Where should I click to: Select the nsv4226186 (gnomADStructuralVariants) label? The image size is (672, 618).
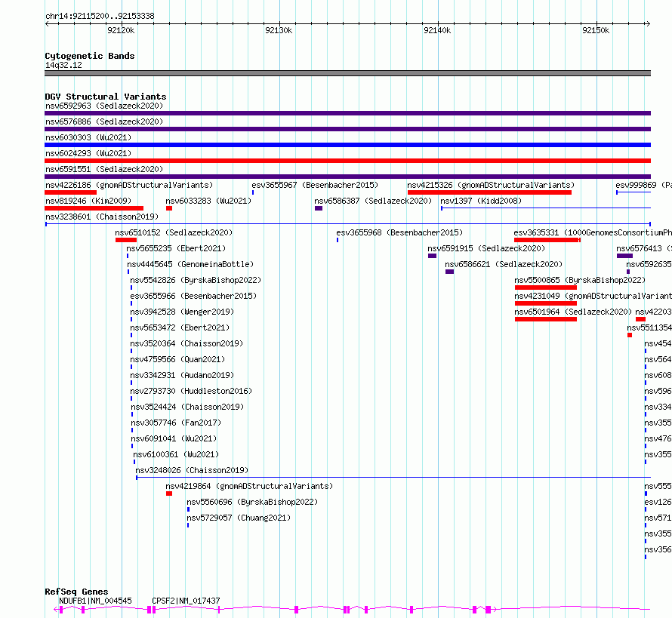point(129,185)
